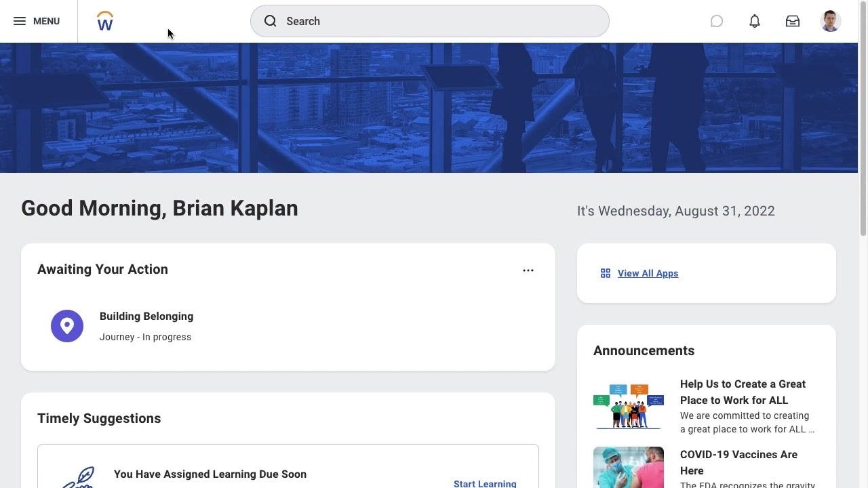868x488 pixels.
Task: Click the 'Good Morning, Brian Kaplan' greeting
Action: click(159, 208)
